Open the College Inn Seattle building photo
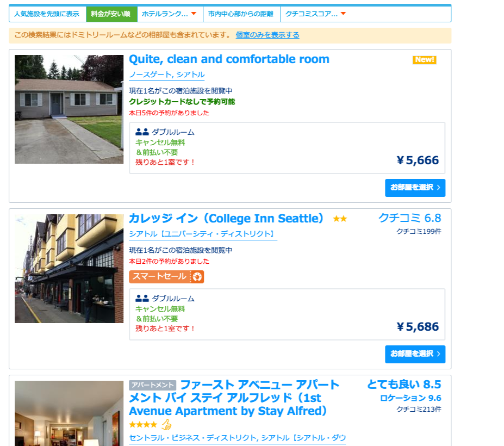Viewport: 504px width, 446px height. (69, 269)
